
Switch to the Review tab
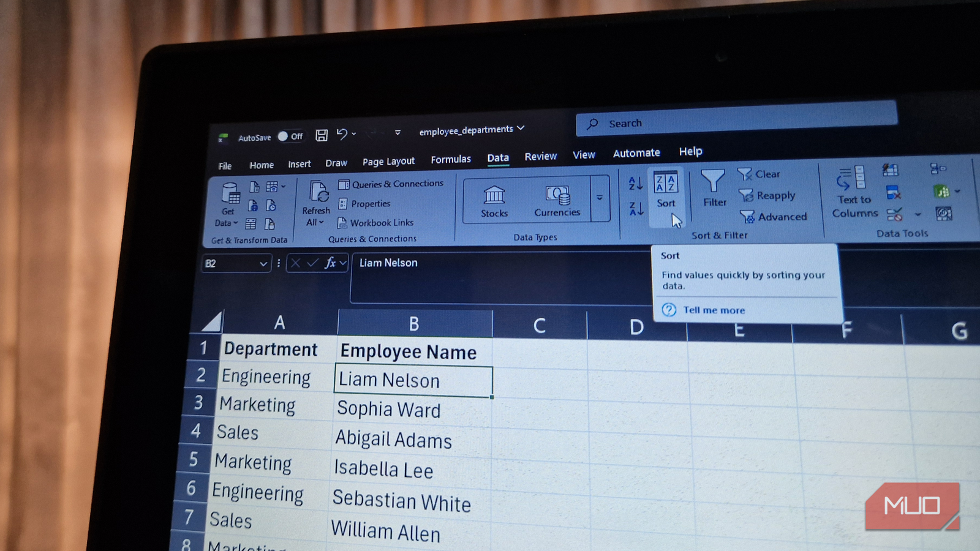pos(541,157)
